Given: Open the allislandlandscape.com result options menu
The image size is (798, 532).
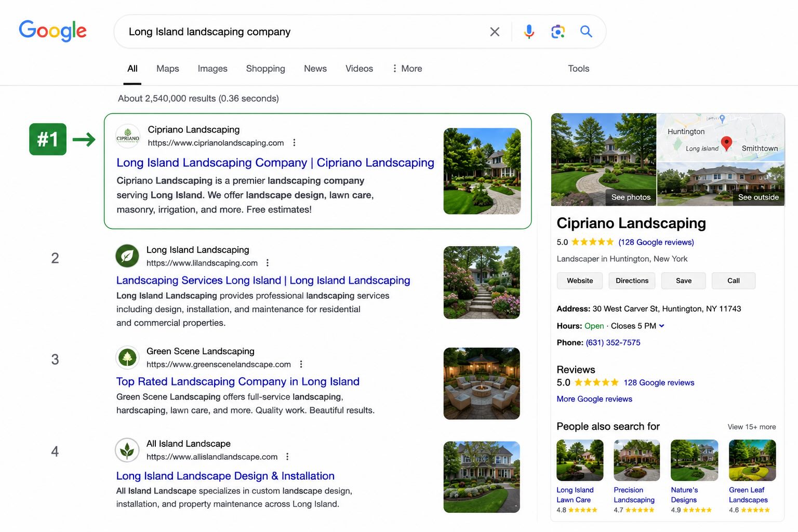Looking at the screenshot, I should point(287,457).
